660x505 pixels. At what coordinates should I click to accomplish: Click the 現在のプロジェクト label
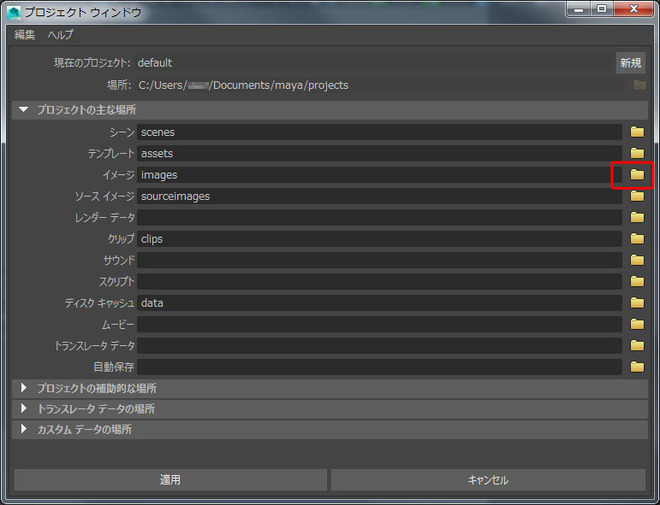coord(92,63)
